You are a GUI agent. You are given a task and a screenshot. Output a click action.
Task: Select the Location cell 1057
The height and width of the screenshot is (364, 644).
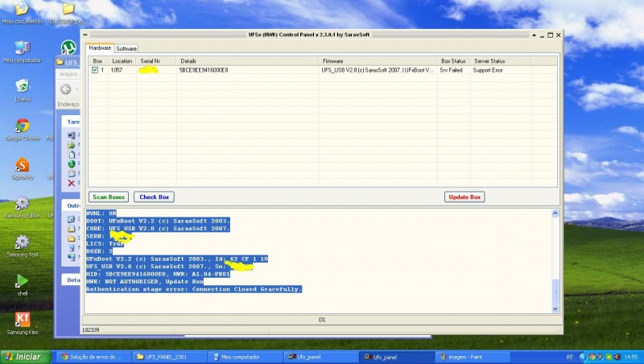pos(117,70)
